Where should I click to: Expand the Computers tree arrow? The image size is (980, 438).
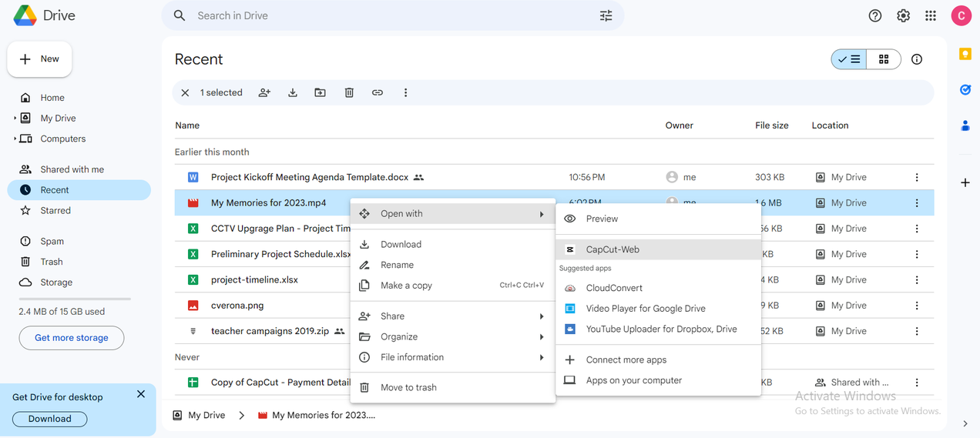(15, 139)
